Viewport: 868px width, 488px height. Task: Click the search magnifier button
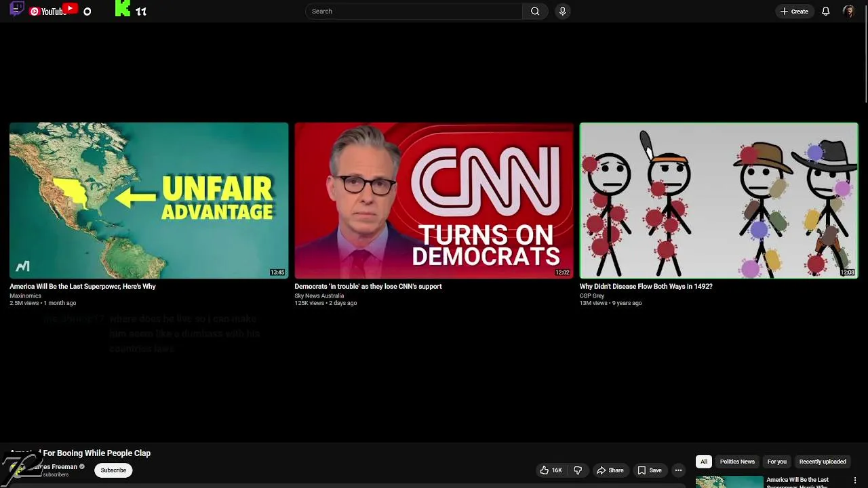535,11
